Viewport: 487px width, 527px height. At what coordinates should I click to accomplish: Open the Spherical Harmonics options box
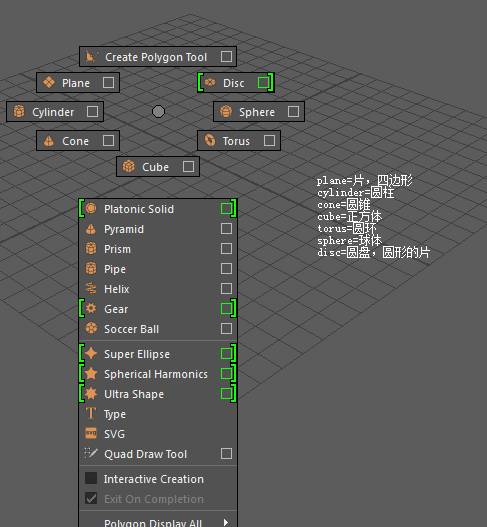click(x=226, y=373)
